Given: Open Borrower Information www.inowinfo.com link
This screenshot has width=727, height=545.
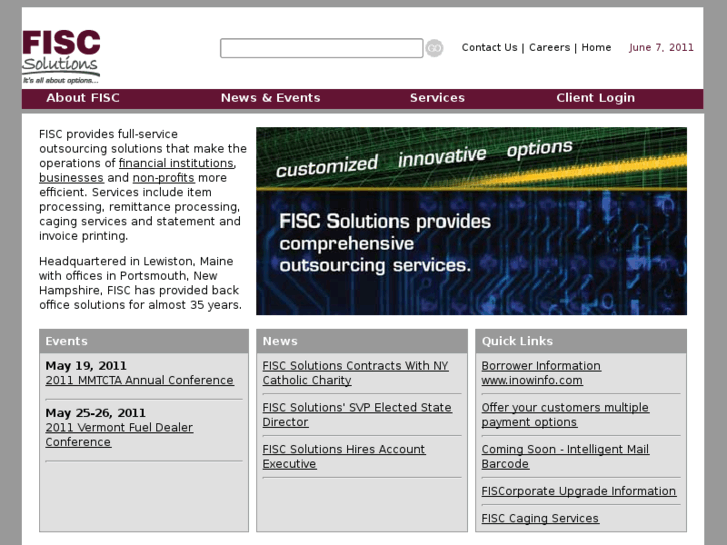Looking at the screenshot, I should [x=541, y=373].
